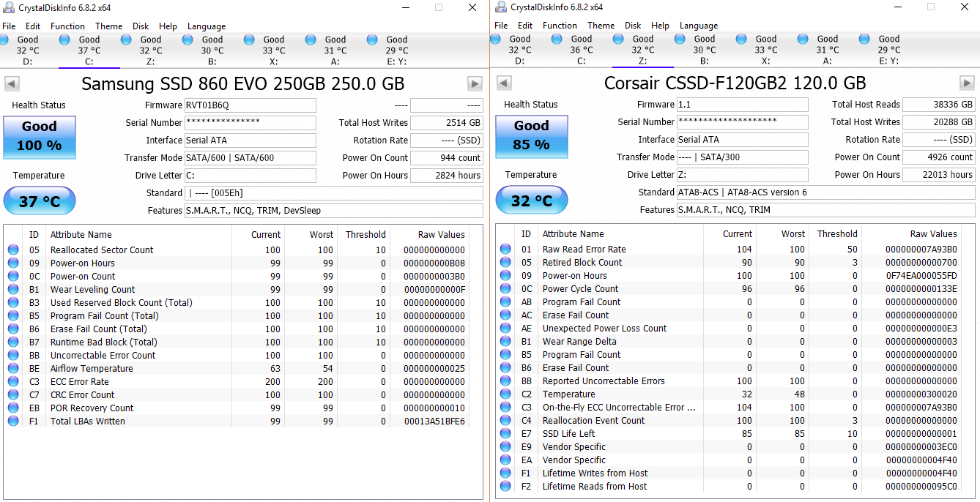Image resolution: width=980 pixels, height=502 pixels.
Task: Select drive Z: status orb in left window
Action: pos(126,40)
